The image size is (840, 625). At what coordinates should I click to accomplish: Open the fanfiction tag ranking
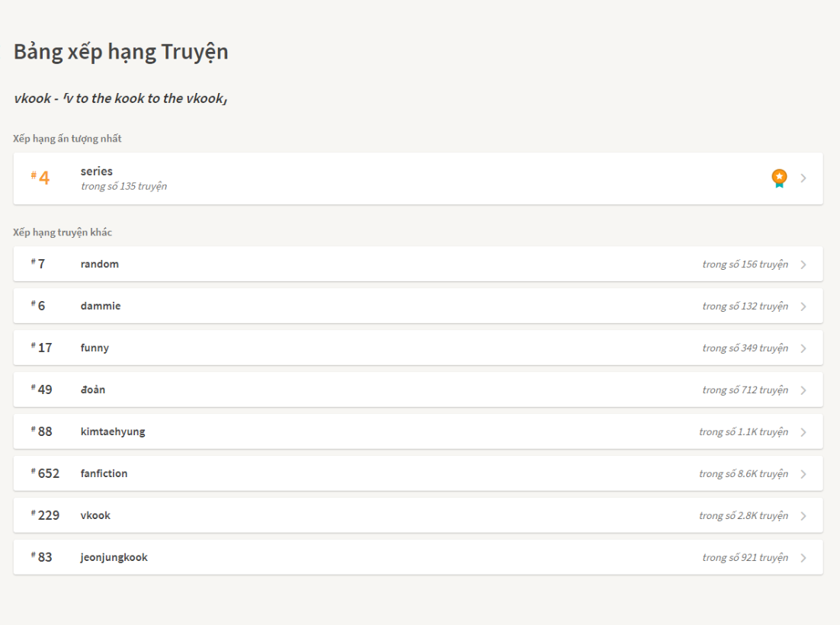pyautogui.click(x=104, y=474)
